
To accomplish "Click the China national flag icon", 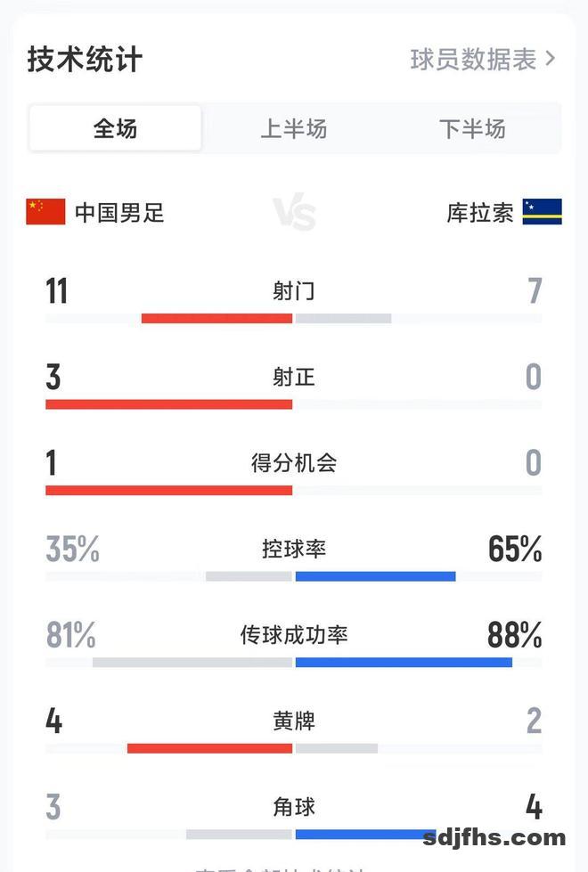I will tap(45, 212).
